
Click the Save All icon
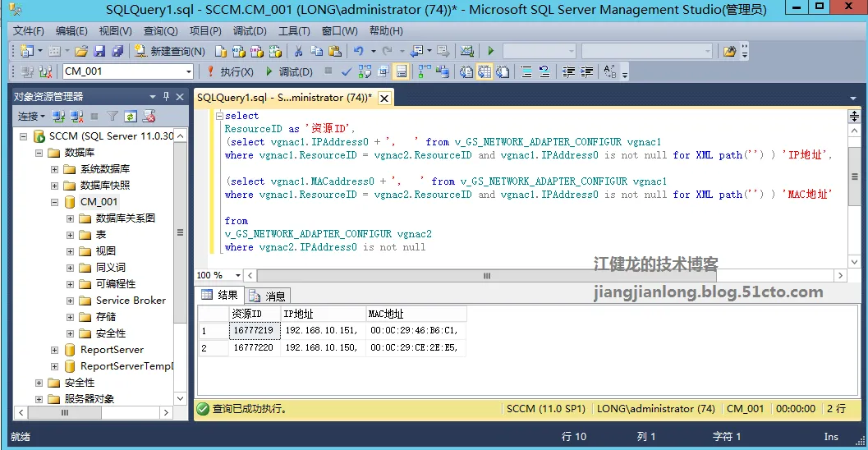pyautogui.click(x=117, y=52)
